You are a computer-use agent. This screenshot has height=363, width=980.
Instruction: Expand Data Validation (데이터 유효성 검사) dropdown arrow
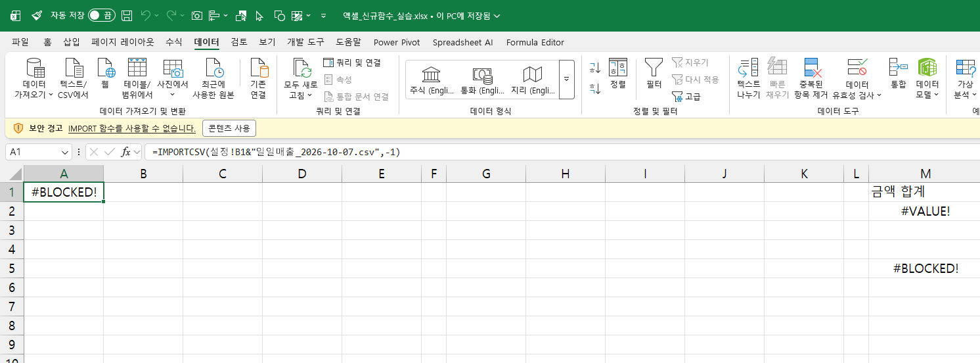pos(879,95)
